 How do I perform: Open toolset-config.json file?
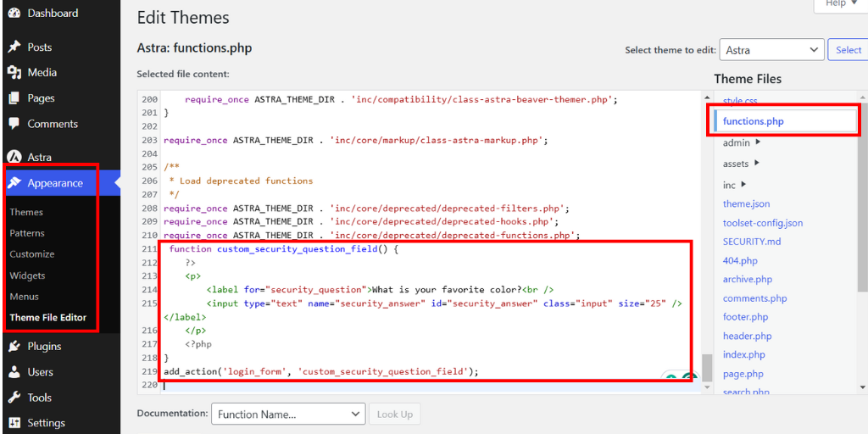[x=763, y=223]
